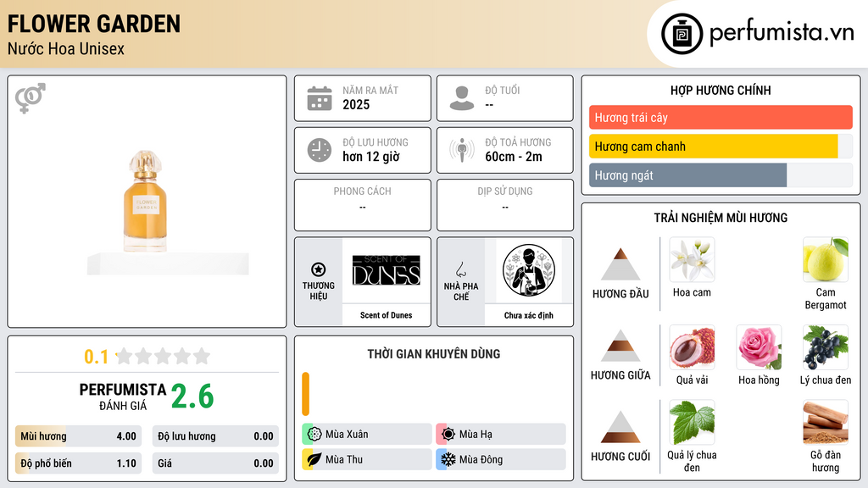Select the Quả vải note image
The width and height of the screenshot is (868, 488).
click(x=692, y=347)
